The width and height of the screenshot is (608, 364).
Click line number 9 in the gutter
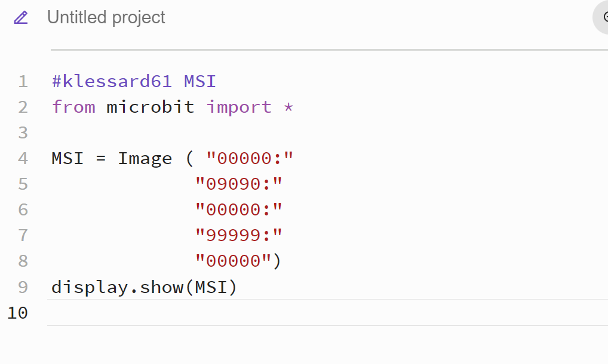coord(23,287)
